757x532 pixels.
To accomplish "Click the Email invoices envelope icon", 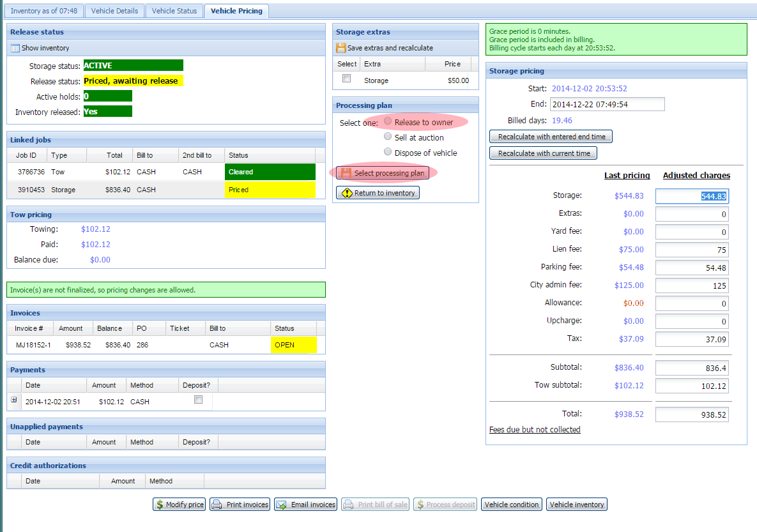I will click(281, 505).
